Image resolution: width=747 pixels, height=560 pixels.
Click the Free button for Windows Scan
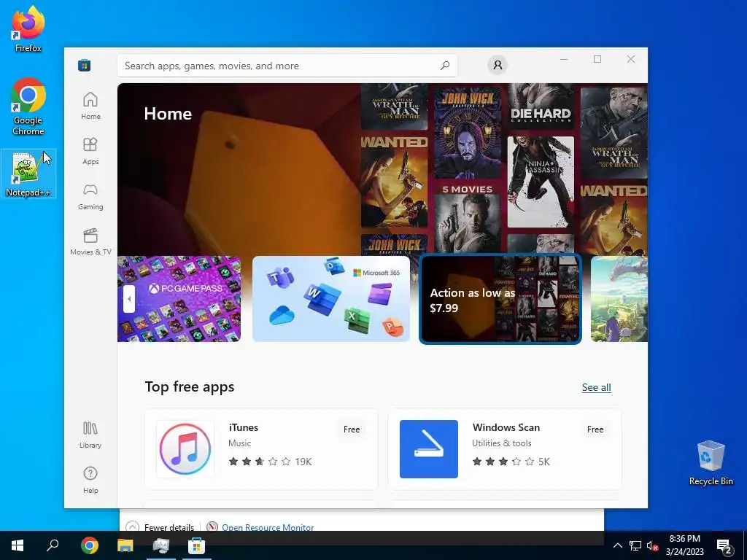[x=595, y=429]
